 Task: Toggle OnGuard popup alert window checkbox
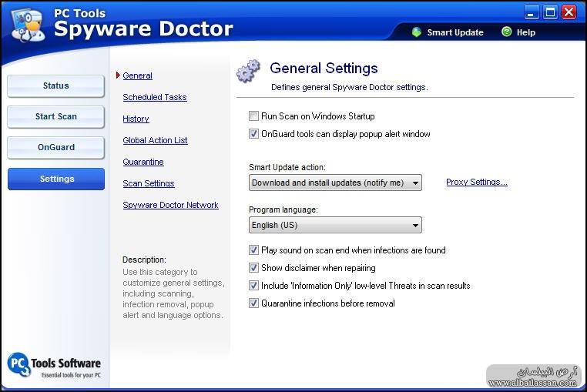click(x=253, y=134)
